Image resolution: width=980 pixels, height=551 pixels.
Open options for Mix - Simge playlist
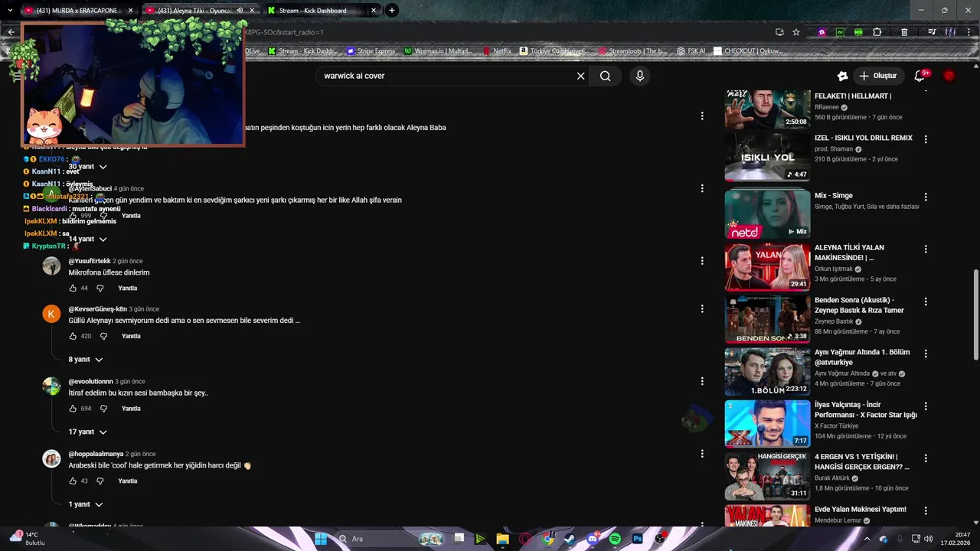[x=926, y=197]
